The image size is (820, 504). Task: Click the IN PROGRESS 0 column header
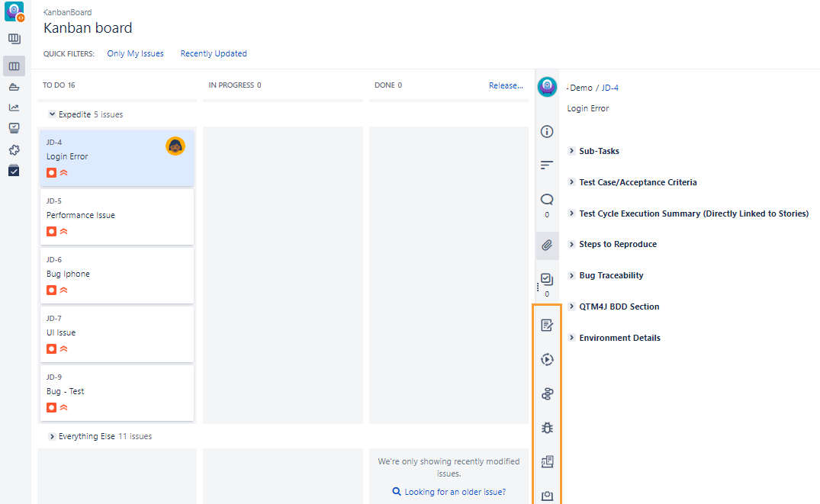(235, 85)
